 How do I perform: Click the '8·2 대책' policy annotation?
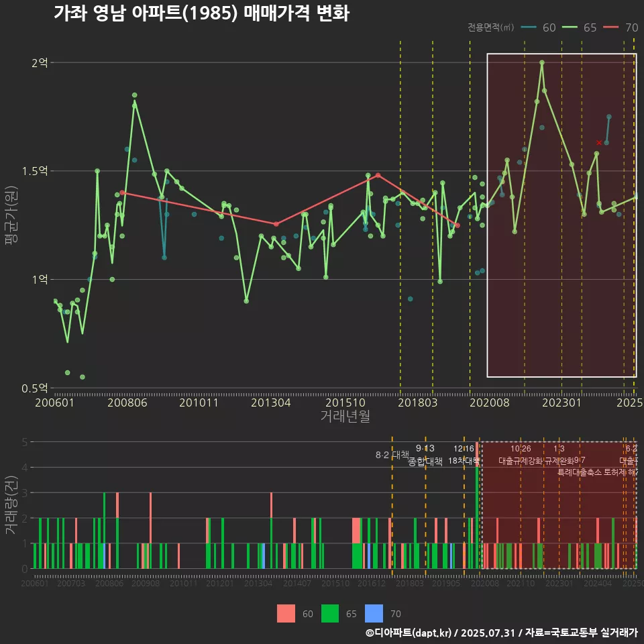point(392,455)
